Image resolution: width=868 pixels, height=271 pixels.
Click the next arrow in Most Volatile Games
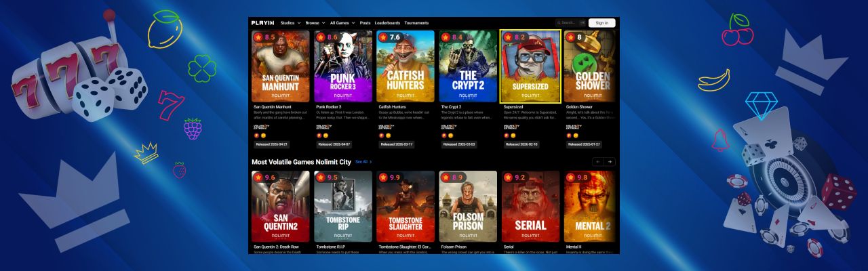pyautogui.click(x=610, y=162)
